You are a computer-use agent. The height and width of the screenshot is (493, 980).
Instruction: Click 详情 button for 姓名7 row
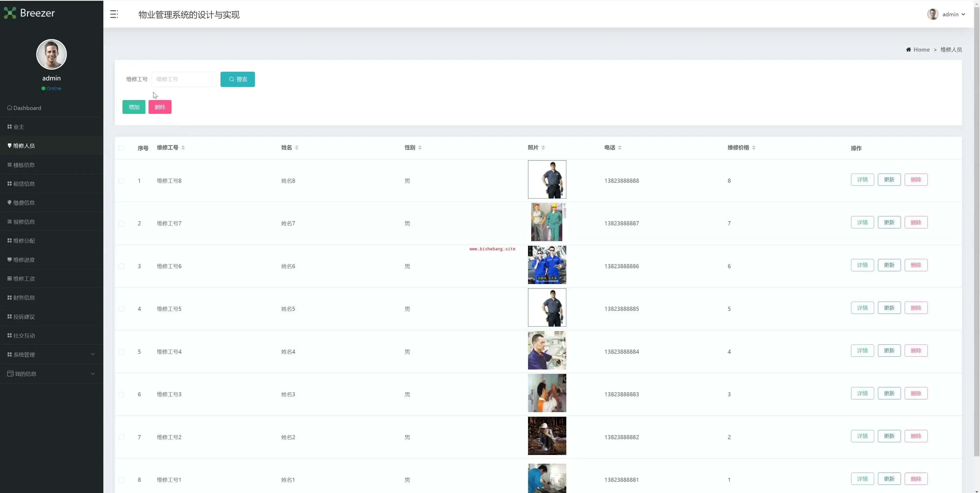point(862,223)
